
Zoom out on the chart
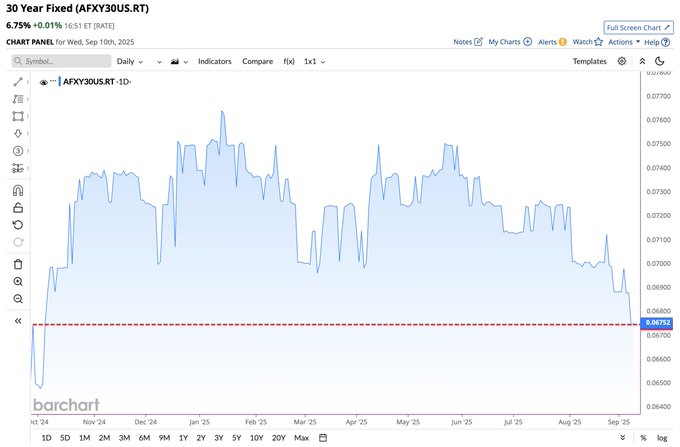pos(18,299)
